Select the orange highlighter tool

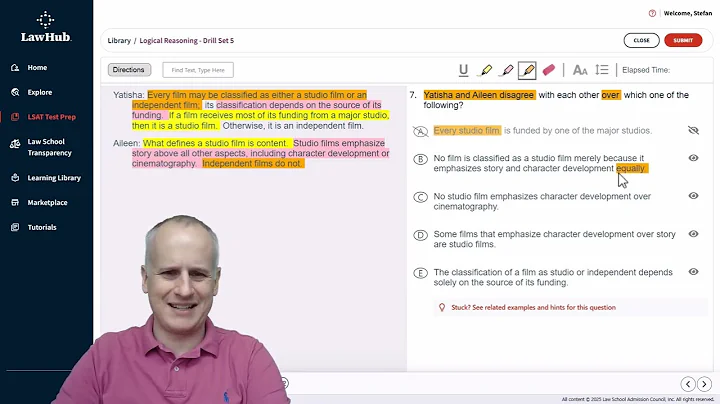[x=527, y=70]
